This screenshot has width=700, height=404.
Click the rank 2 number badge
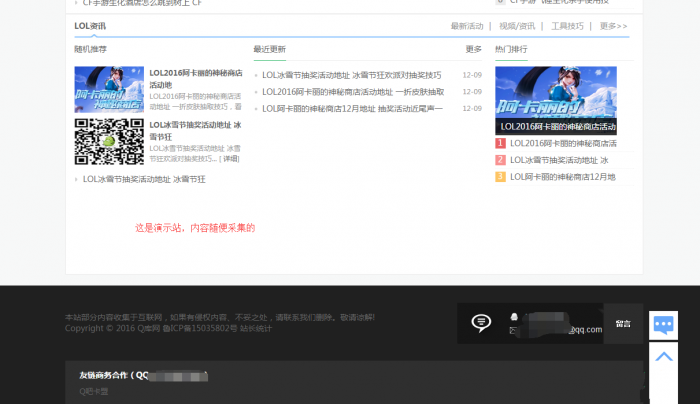click(500, 160)
